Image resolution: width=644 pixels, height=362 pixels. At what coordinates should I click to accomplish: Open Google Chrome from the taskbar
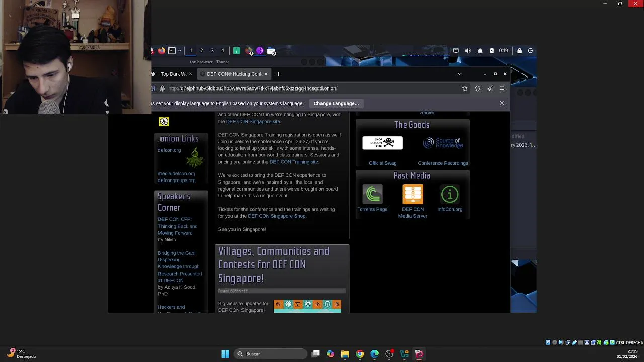[360, 354]
